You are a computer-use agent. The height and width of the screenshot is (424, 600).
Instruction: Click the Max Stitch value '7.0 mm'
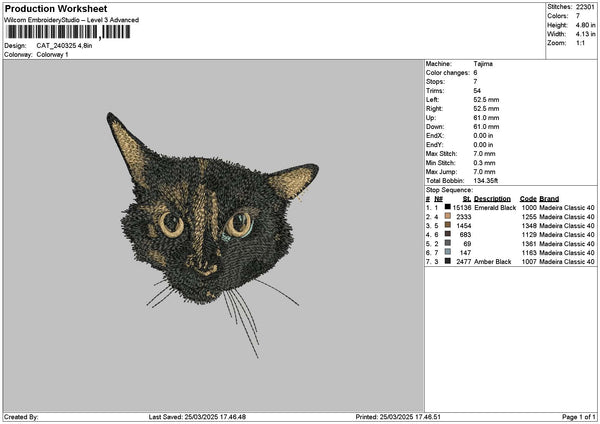[x=484, y=154]
